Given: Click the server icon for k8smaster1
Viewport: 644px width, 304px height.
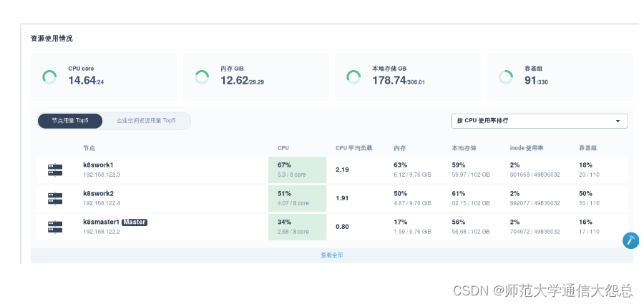Looking at the screenshot, I should click(x=55, y=227).
